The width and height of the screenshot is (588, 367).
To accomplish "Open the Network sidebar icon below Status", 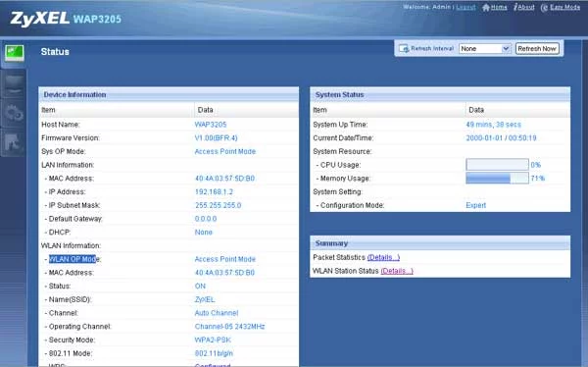I will click(x=14, y=84).
